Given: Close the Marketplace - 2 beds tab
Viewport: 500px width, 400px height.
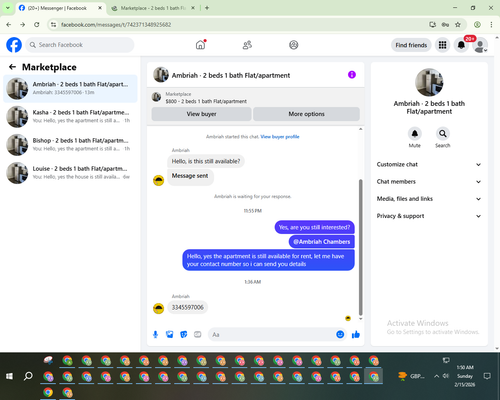Looking at the screenshot, I should [x=193, y=8].
